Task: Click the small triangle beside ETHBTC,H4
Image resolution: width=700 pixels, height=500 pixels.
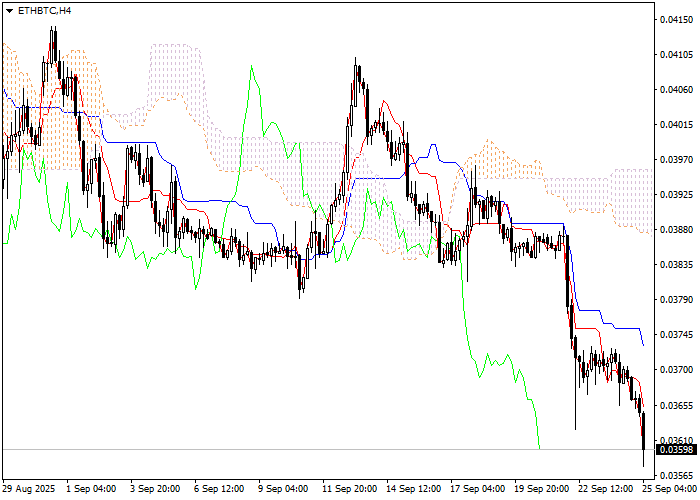Action: pos(10,10)
